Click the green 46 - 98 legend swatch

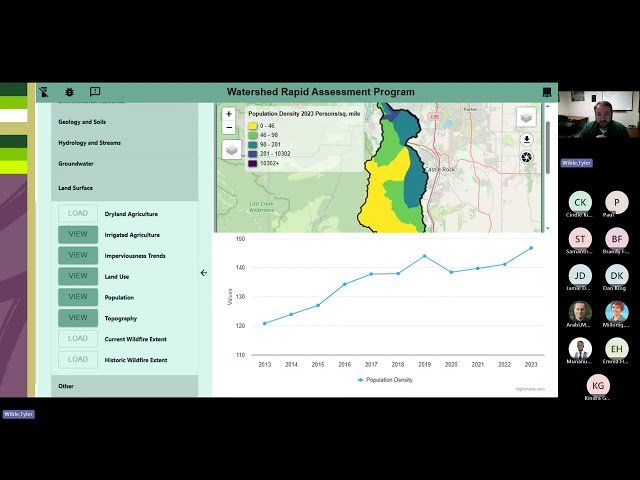(x=253, y=135)
